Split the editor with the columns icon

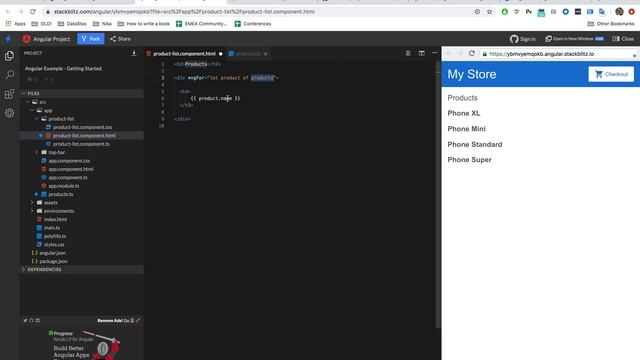pos(421,53)
